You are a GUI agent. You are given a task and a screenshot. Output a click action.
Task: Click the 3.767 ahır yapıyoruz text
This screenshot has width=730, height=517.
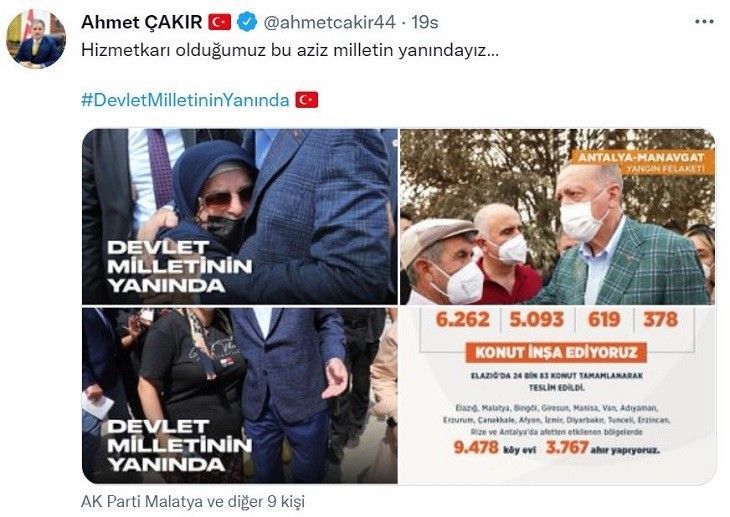(x=602, y=448)
